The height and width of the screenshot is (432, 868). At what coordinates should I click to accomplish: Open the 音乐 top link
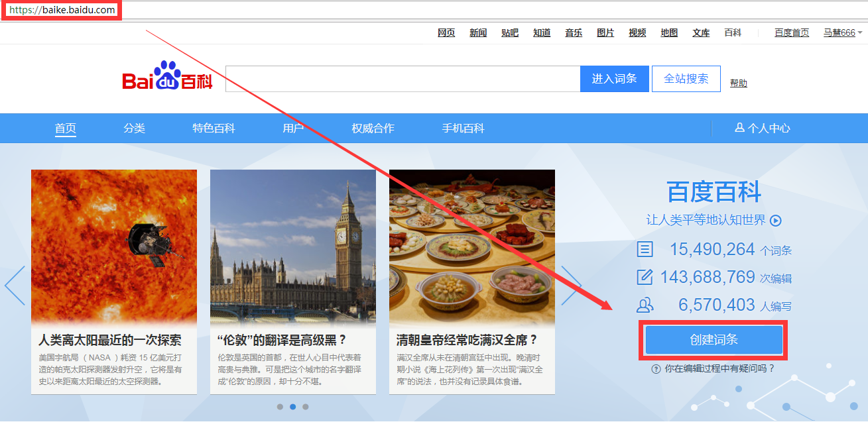click(x=574, y=32)
